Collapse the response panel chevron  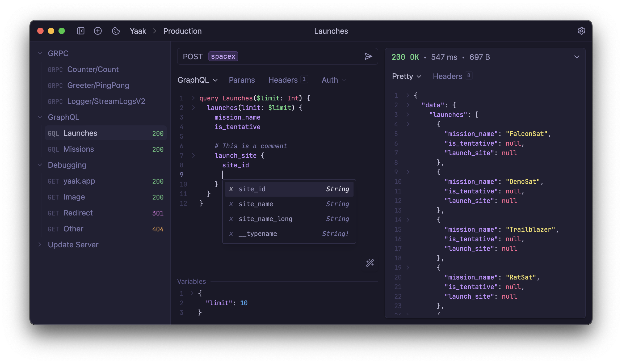577,57
